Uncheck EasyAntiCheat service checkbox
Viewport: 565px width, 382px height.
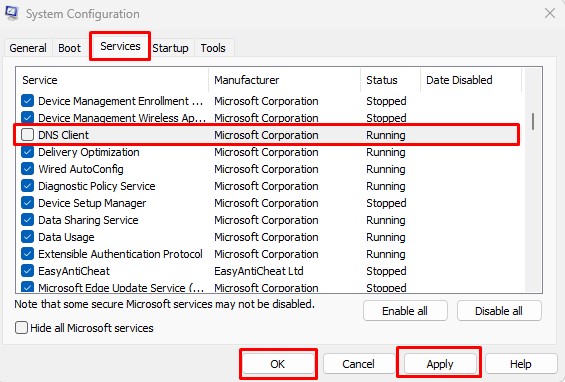(x=27, y=271)
